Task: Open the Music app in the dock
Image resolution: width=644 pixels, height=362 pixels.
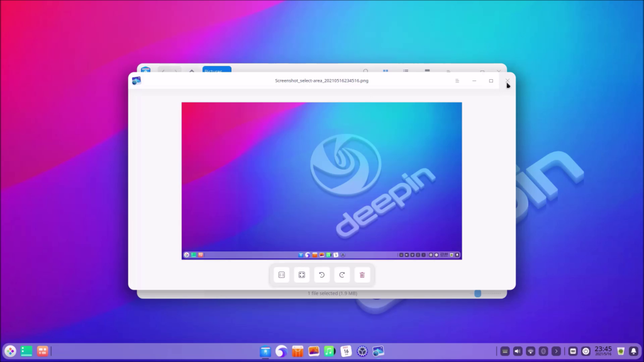Action: click(x=330, y=351)
